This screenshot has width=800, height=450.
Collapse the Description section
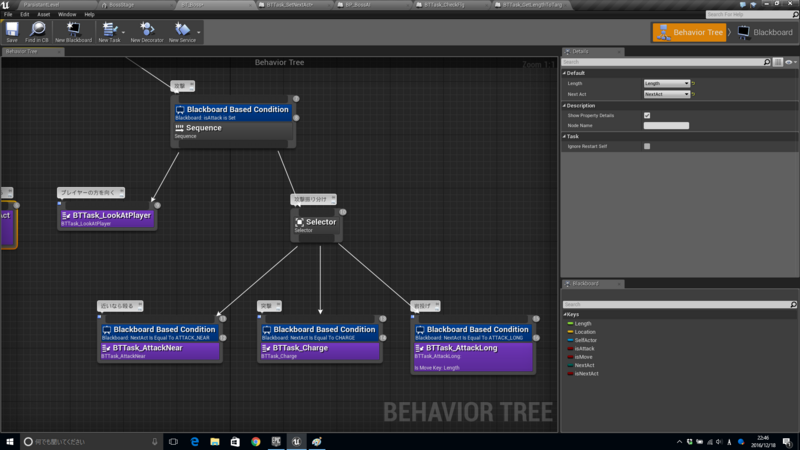point(564,106)
